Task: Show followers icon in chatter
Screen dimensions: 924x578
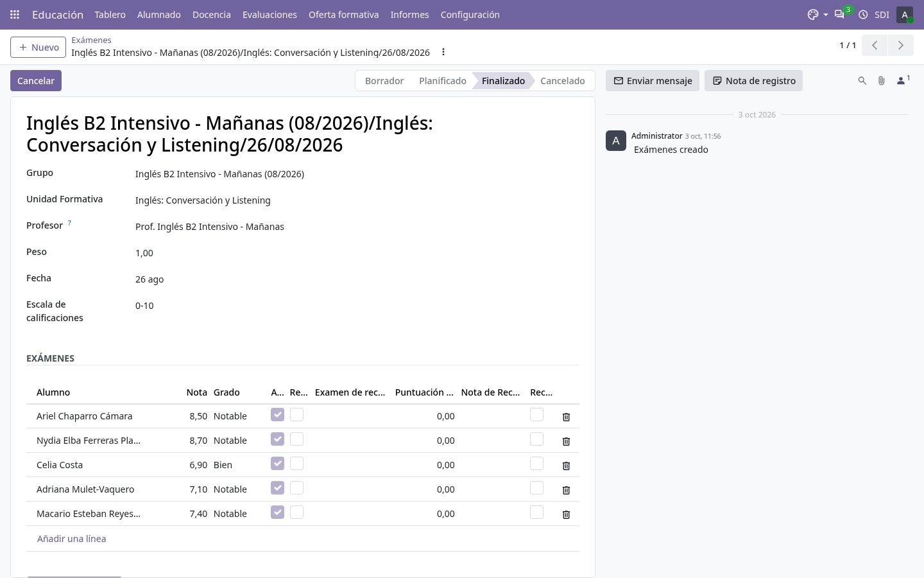Action: pyautogui.click(x=903, y=80)
